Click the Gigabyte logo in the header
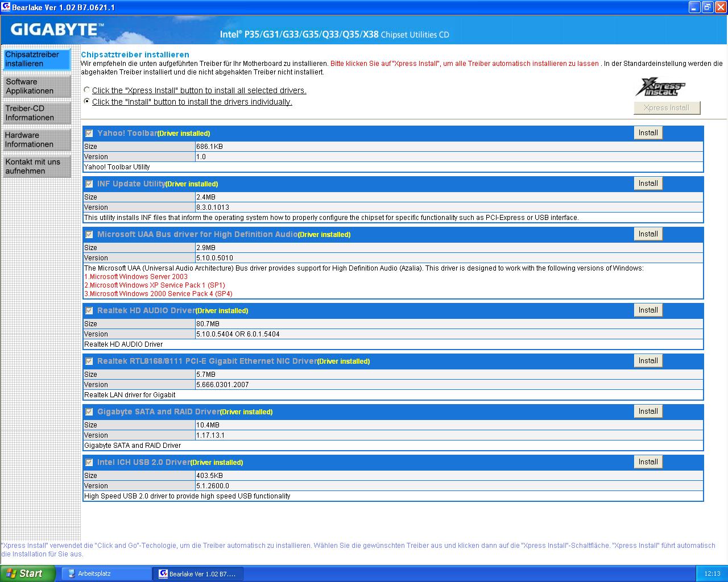Screen dimensions: 728x582 click(57, 30)
